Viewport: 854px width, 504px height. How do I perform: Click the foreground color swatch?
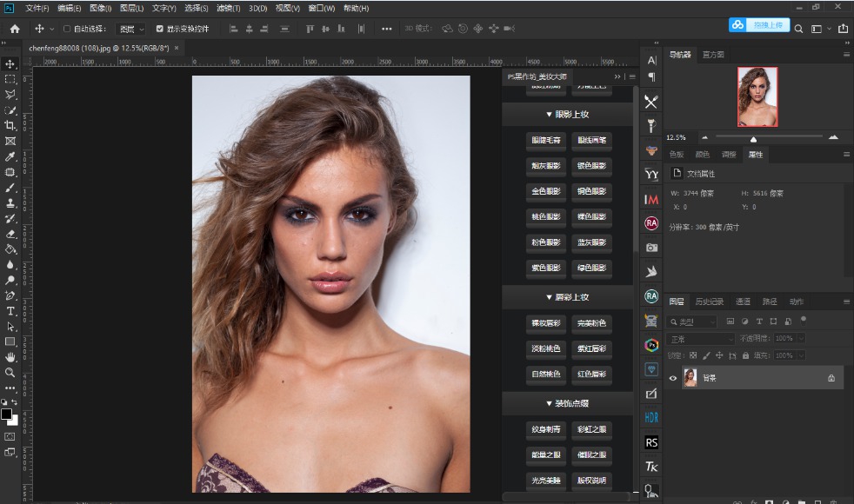click(x=7, y=414)
